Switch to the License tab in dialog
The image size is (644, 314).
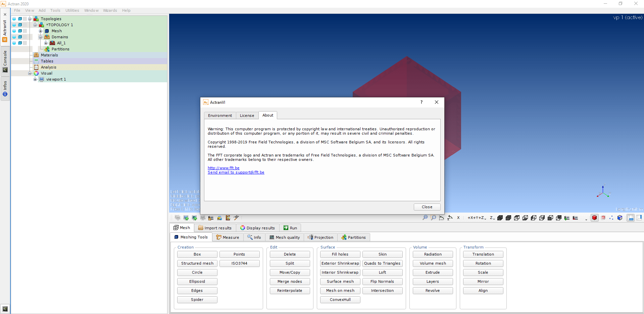tap(247, 116)
